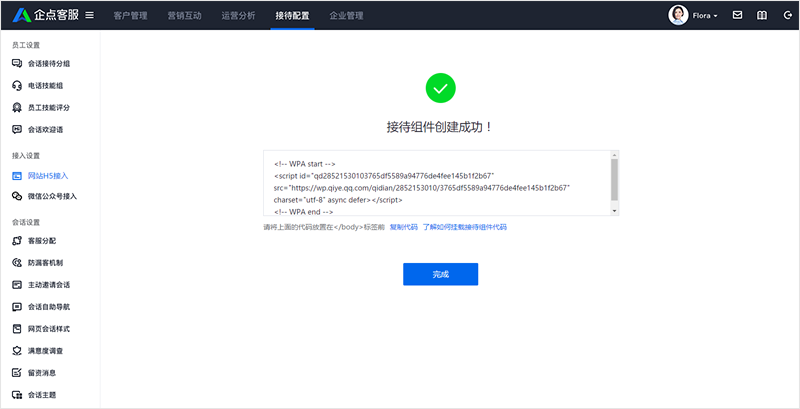Click the 员工技能评分 badge icon
Viewport: 800px width, 409px height.
pyautogui.click(x=17, y=108)
